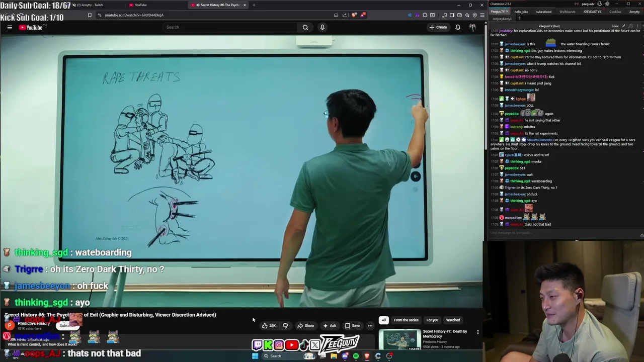Select the Watched filter chip
This screenshot has width=644, height=362.
pyautogui.click(x=453, y=320)
